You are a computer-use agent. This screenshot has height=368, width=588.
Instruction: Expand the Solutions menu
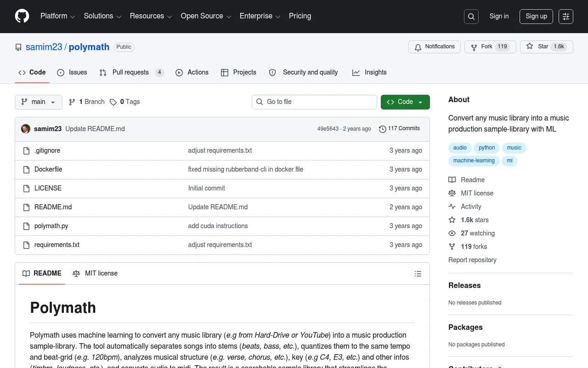[102, 16]
